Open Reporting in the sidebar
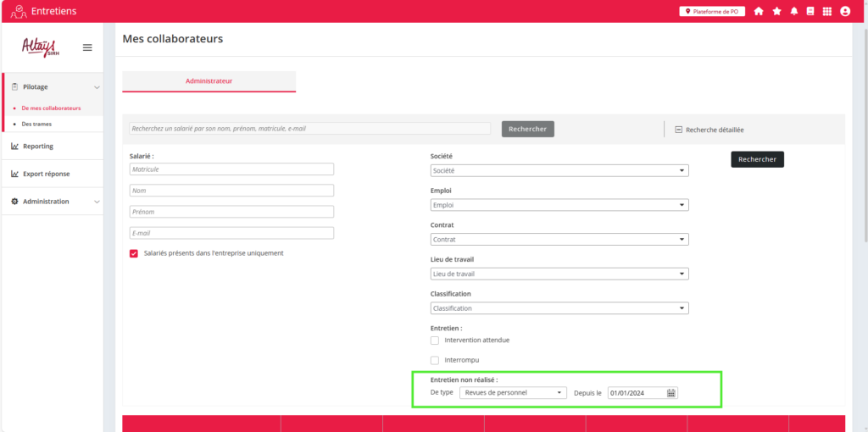This screenshot has height=432, width=868. tap(38, 147)
